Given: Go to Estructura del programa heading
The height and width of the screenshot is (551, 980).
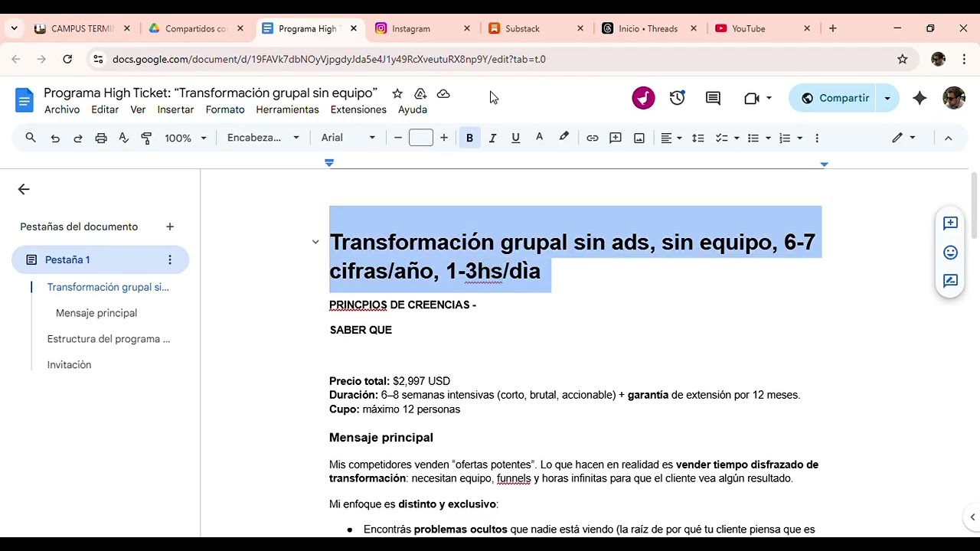Looking at the screenshot, I should 109,339.
